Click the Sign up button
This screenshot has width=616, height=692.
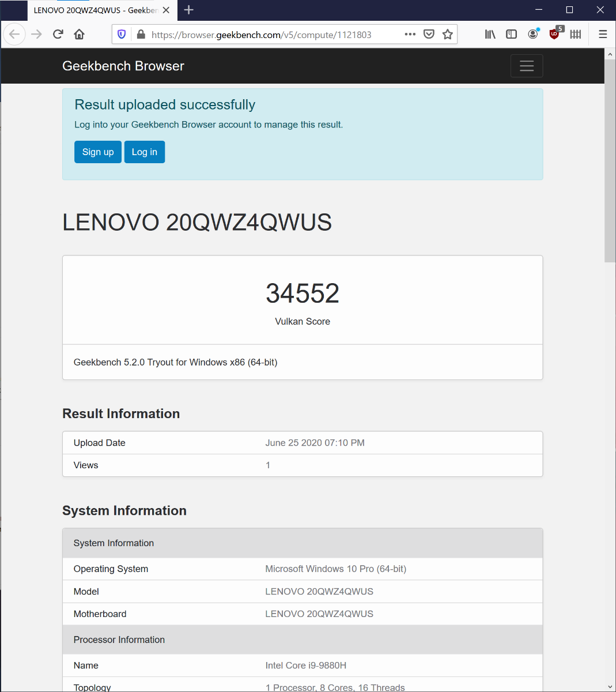coord(98,152)
